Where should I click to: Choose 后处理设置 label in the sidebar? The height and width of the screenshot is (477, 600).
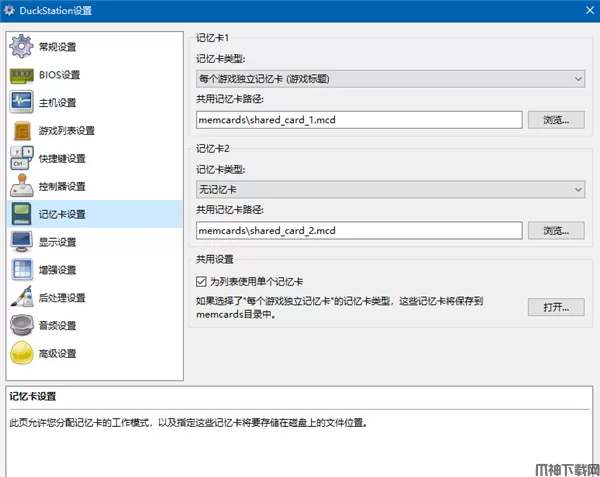62,298
